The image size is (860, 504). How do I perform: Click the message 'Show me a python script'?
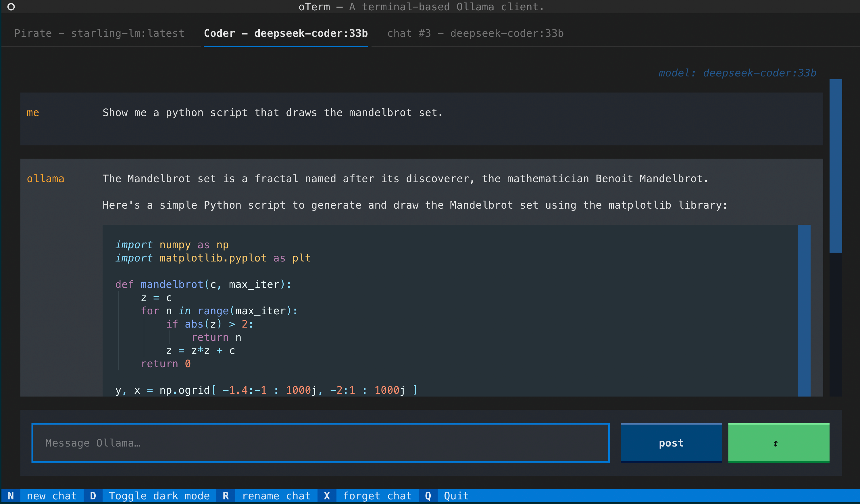pyautogui.click(x=273, y=113)
